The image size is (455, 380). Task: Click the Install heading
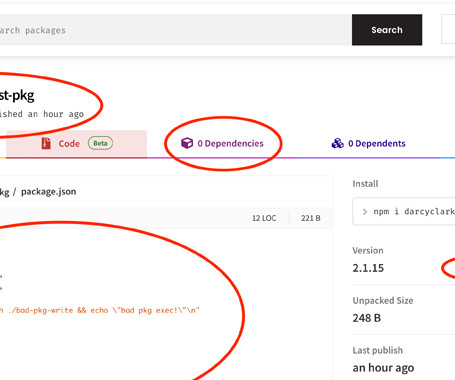[365, 184]
